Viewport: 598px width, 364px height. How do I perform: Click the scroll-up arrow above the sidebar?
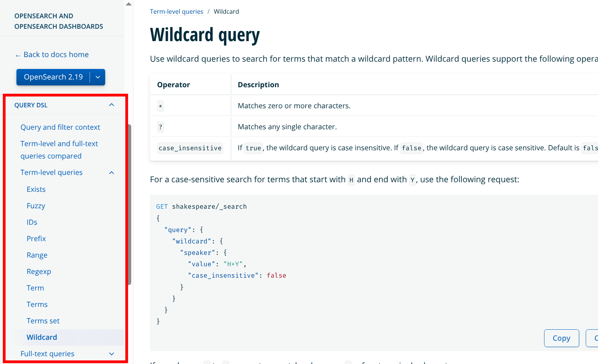[x=128, y=4]
